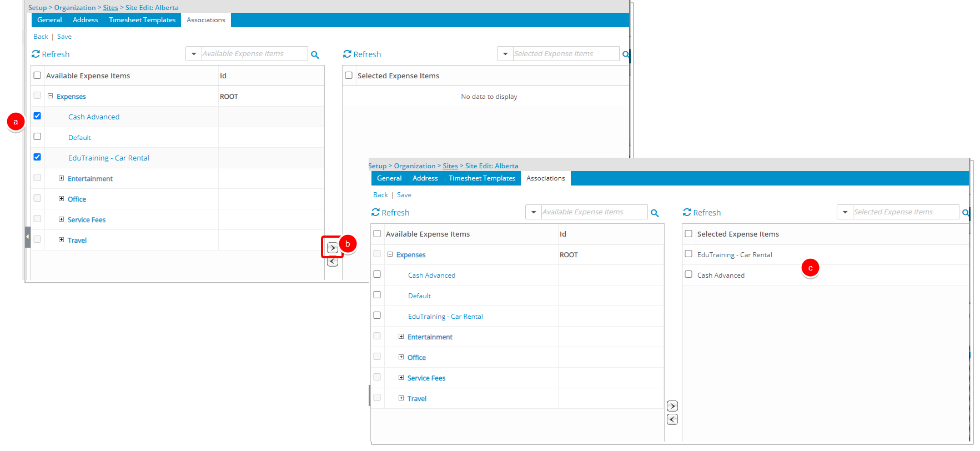This screenshot has height=451, width=980.
Task: Click the Save link in the upper screenshot
Action: point(64,37)
